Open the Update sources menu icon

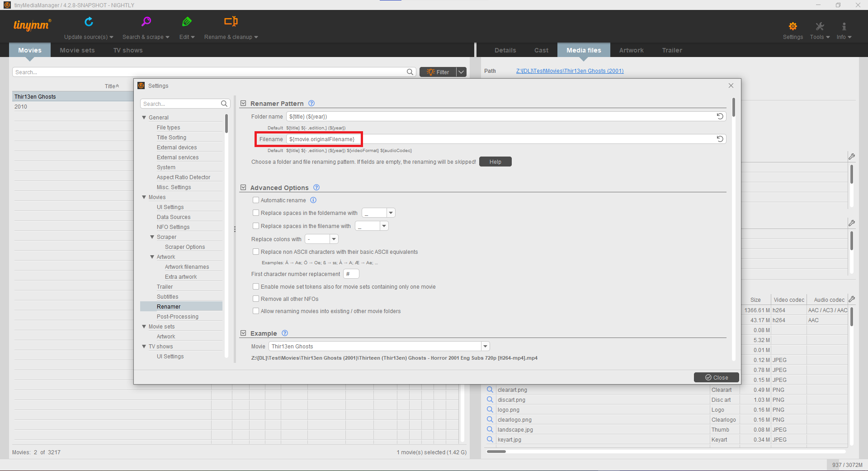point(89,21)
